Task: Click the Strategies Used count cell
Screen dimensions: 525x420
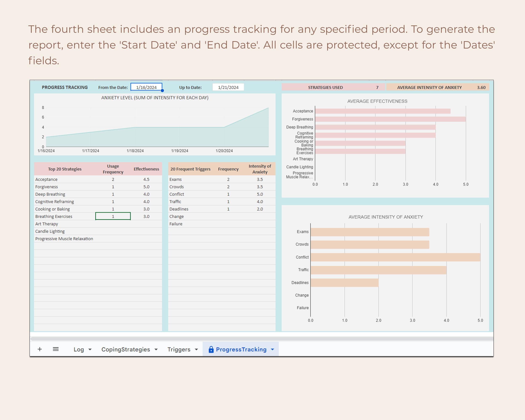Action: click(x=377, y=87)
